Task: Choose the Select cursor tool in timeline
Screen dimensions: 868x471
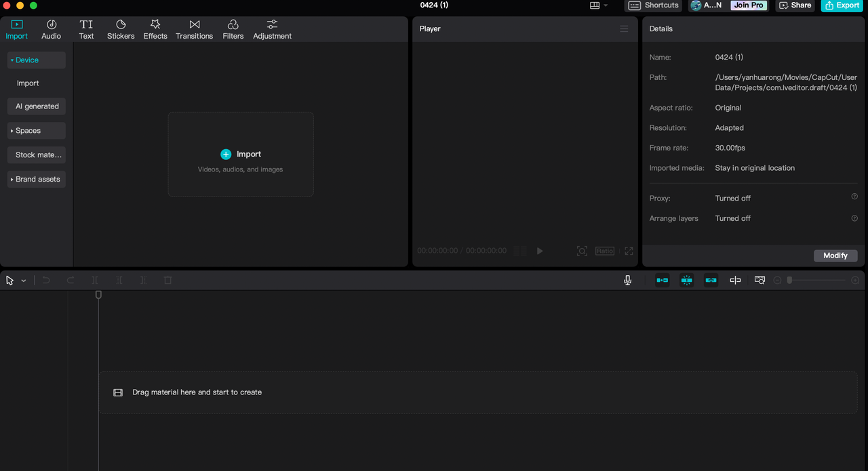Action: tap(10, 281)
